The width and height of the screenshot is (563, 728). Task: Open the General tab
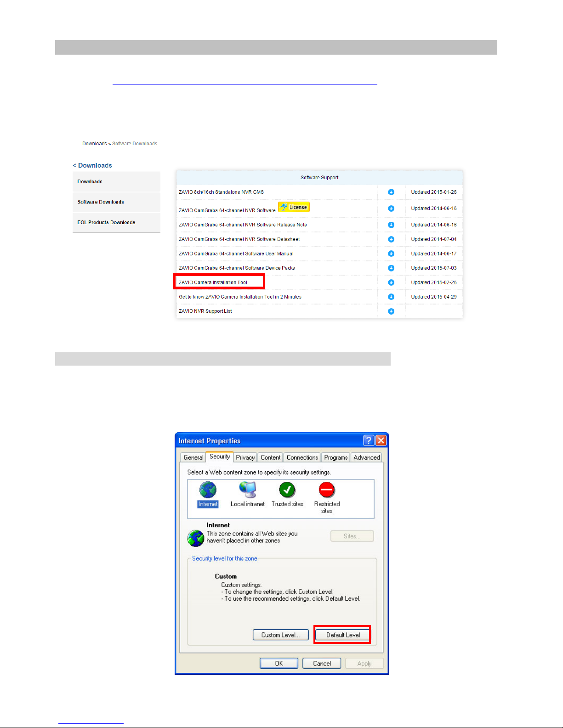(193, 457)
